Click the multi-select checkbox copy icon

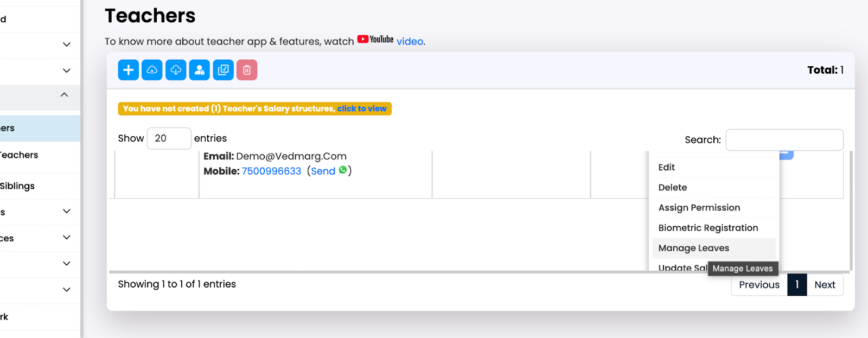223,70
